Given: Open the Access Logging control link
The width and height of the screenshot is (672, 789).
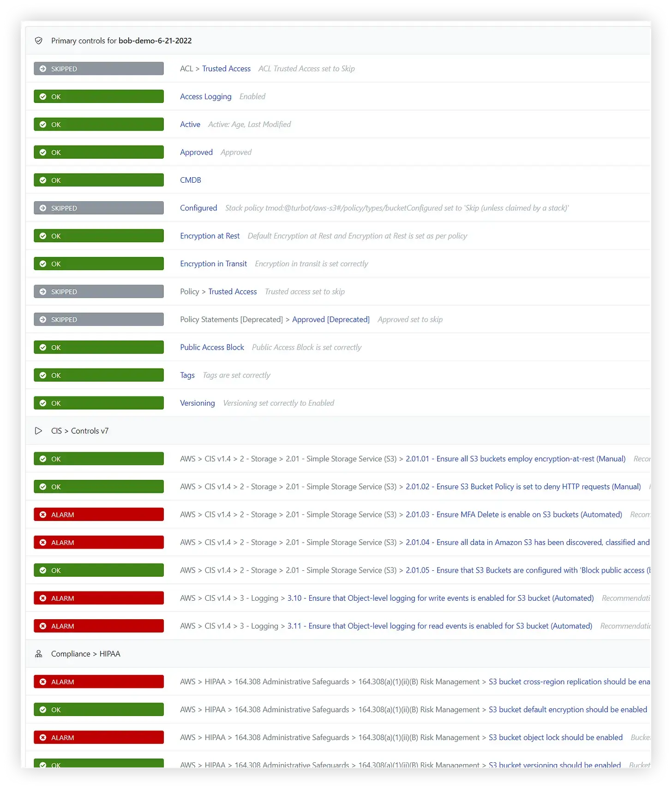Looking at the screenshot, I should click(x=206, y=96).
